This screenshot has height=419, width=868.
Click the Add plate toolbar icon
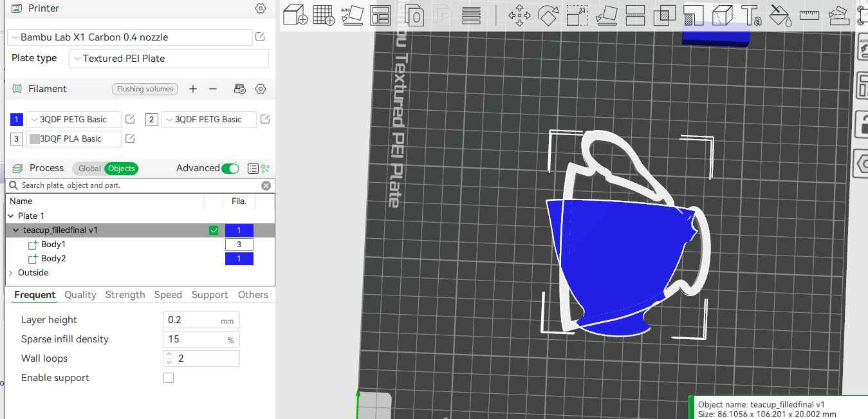point(323,15)
